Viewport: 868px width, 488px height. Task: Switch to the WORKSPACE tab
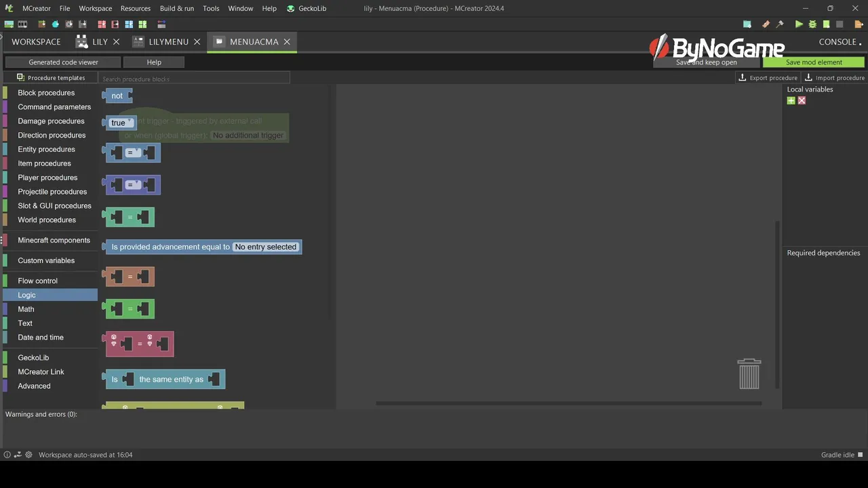pos(36,42)
